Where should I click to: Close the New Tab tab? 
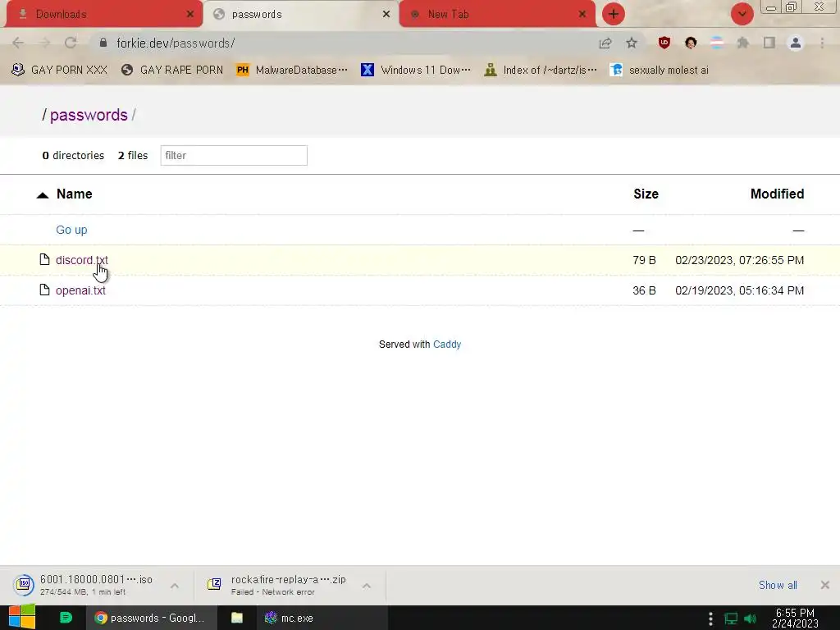click(582, 15)
